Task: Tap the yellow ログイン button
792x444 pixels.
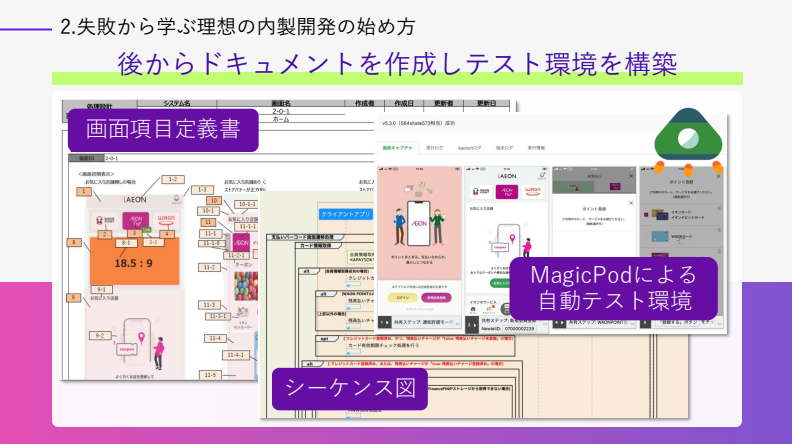Action: 403,298
